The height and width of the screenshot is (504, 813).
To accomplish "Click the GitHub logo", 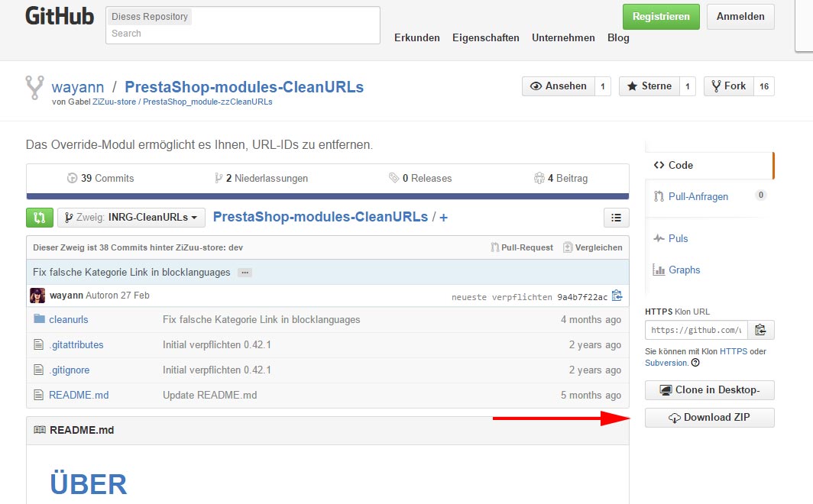I will 60,16.
